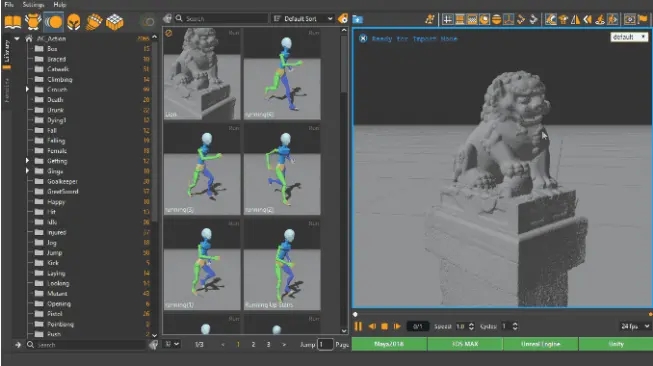This screenshot has height=366, width=653.
Task: Click the double left chevrons icon
Action: tap(588, 19)
